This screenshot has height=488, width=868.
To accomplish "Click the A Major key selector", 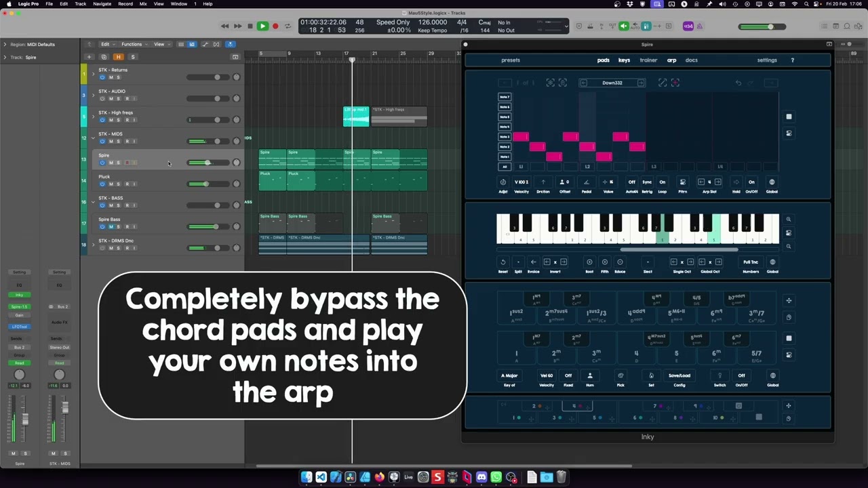I will (x=509, y=375).
